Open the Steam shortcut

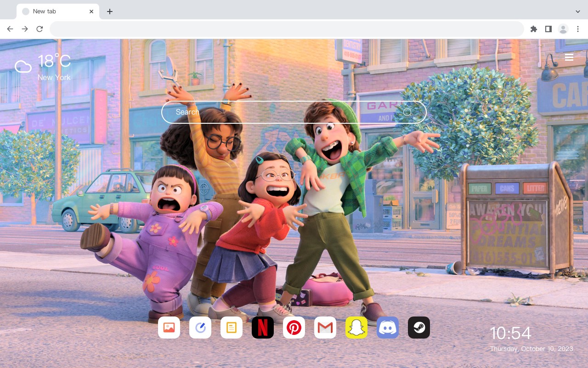point(419,328)
